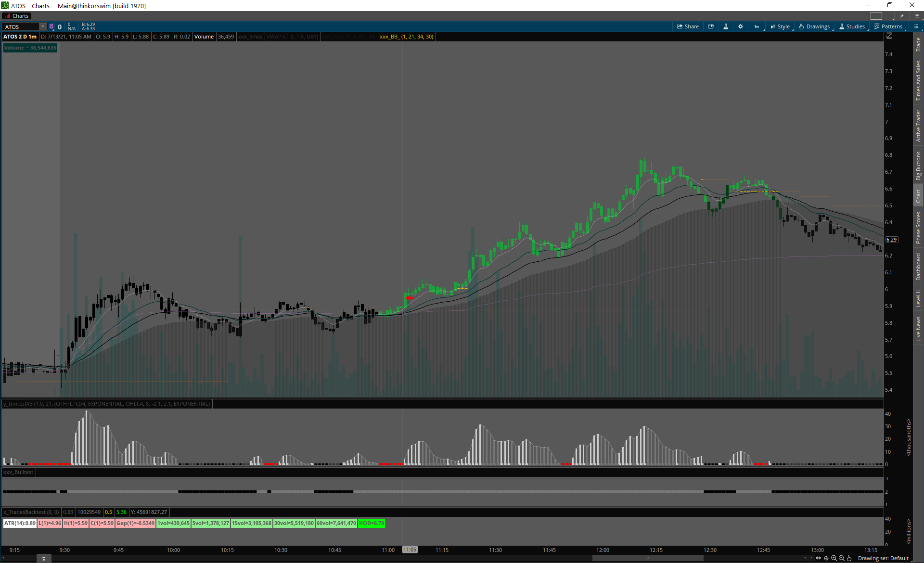This screenshot has width=924, height=563.
Task: Open the Times And Sales side tab
Action: [x=918, y=80]
